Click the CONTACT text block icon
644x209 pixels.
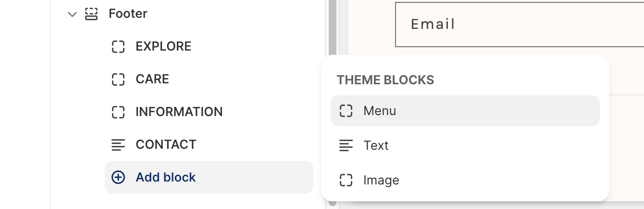coord(118,144)
